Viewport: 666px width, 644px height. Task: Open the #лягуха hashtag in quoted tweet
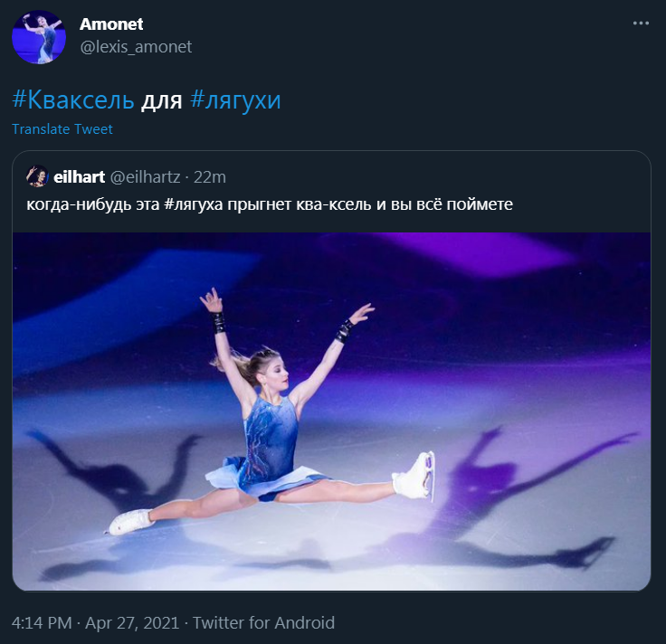tap(195, 204)
